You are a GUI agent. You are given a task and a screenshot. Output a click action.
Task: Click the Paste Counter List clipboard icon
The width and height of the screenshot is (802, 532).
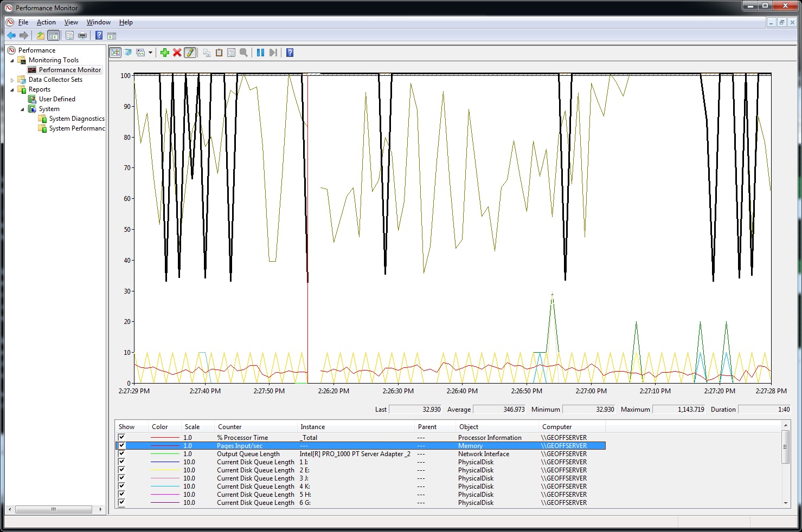[x=219, y=53]
